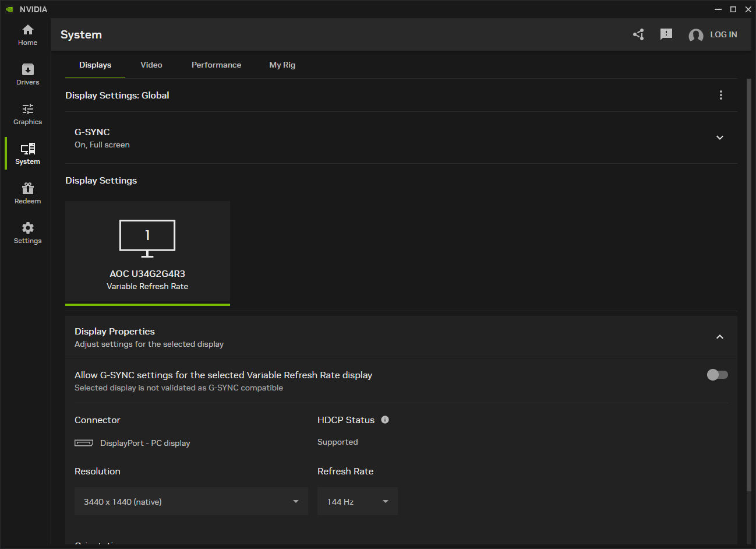
Task: Open the Redeem section
Action: tap(27, 192)
